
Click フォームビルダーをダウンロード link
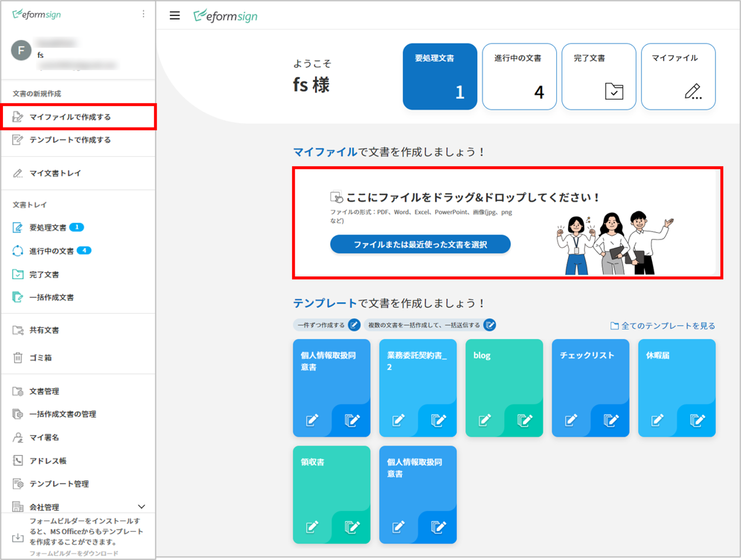coord(74,553)
